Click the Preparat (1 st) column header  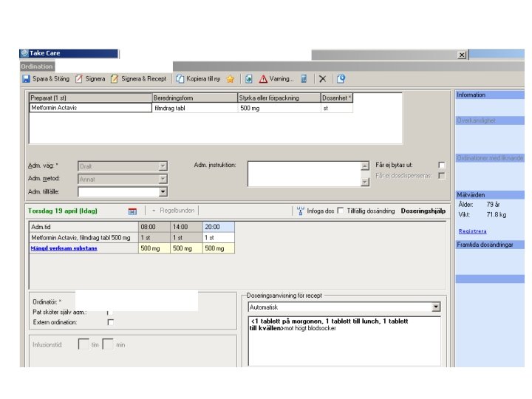pyautogui.click(x=91, y=98)
